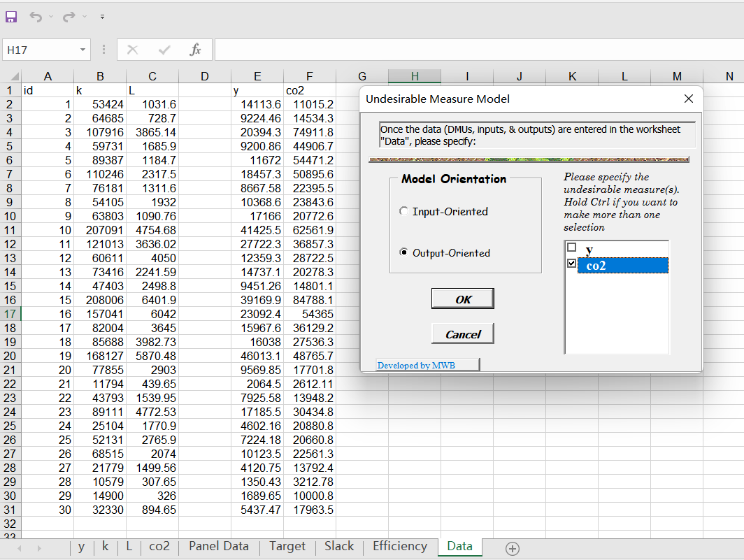
Task: Click the Undo arrow icon
Action: click(34, 16)
